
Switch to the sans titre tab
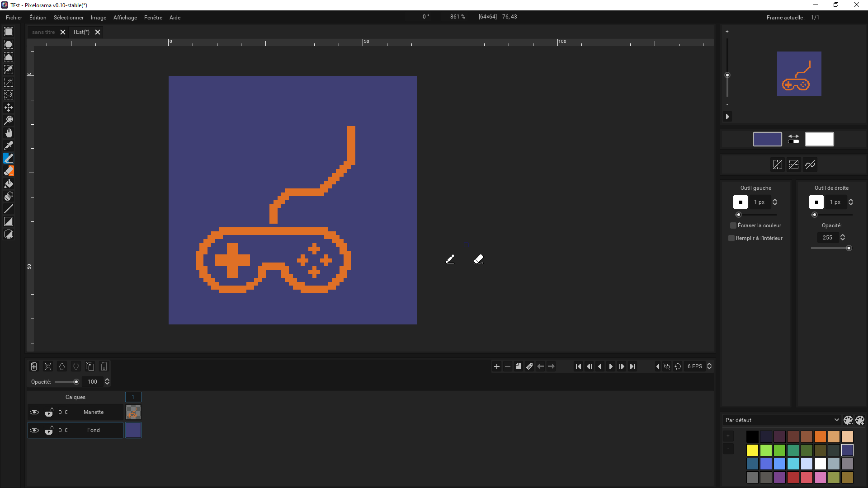coord(43,32)
